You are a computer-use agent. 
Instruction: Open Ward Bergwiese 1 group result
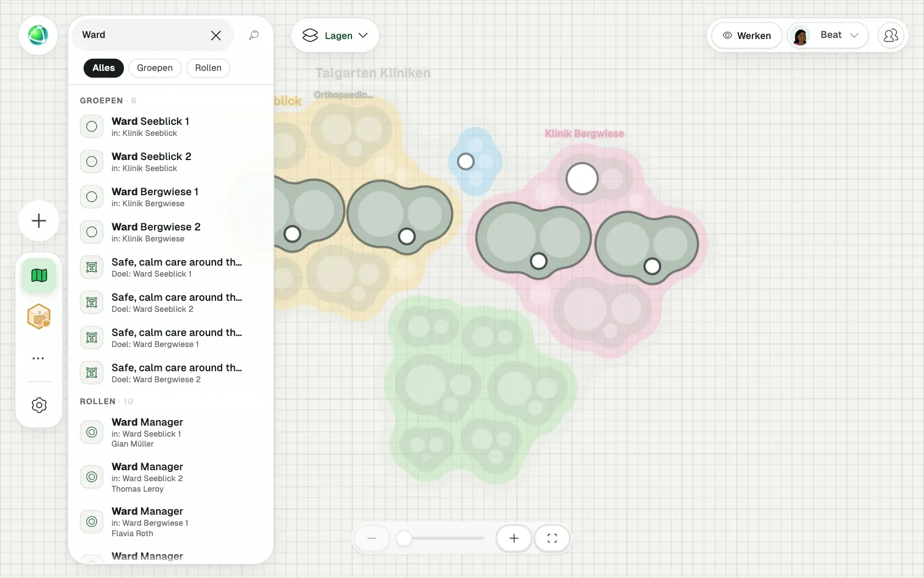coord(170,197)
